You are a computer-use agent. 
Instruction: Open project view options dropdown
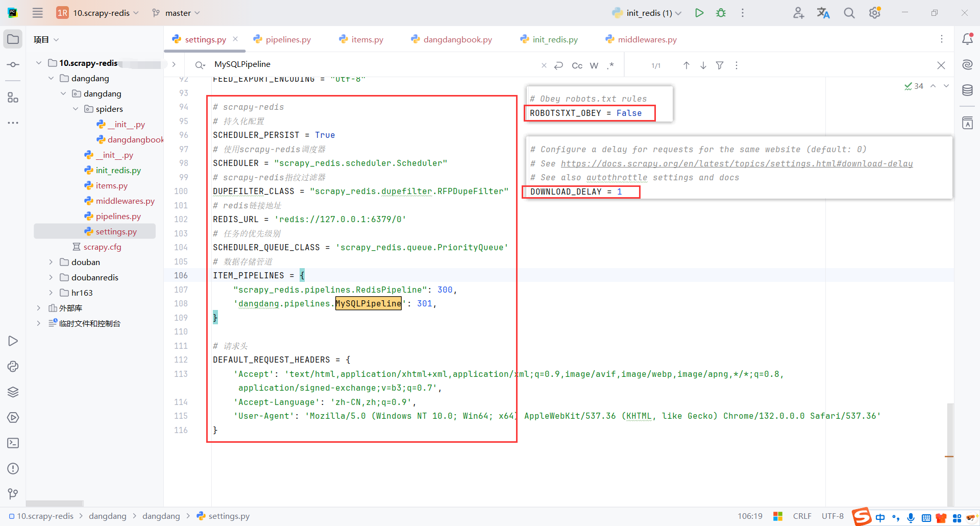coord(46,39)
